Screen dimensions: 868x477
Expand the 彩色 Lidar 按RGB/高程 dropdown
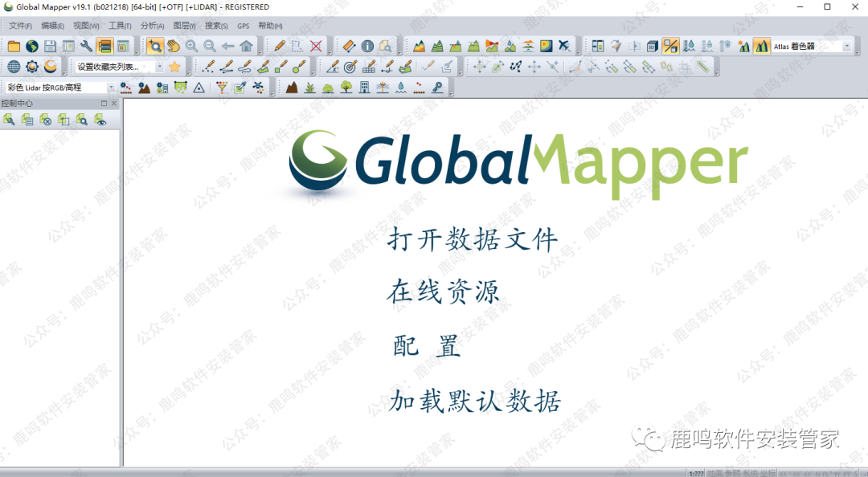[110, 88]
